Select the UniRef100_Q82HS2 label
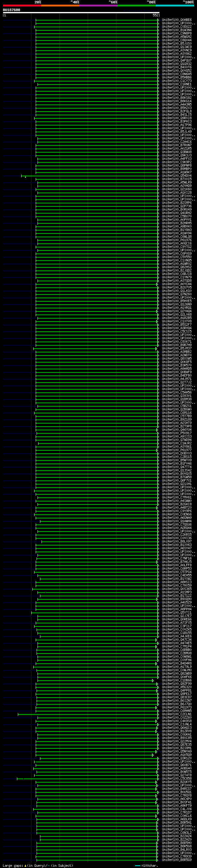 pyautogui.click(x=177, y=267)
